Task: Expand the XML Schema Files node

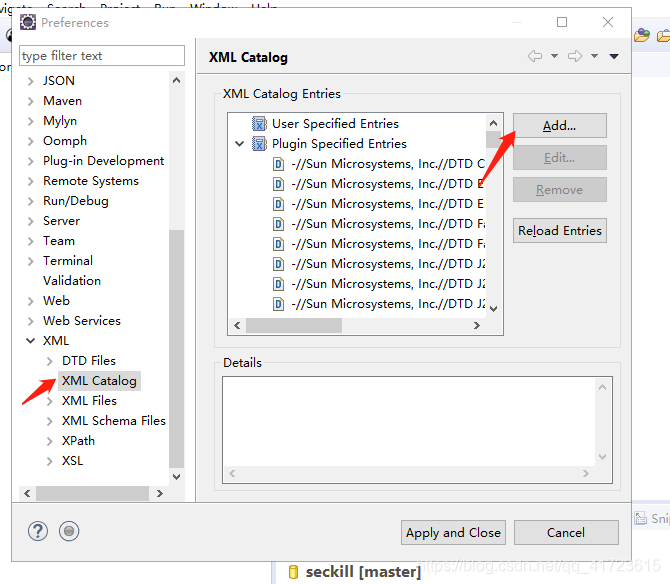Action: [x=50, y=421]
